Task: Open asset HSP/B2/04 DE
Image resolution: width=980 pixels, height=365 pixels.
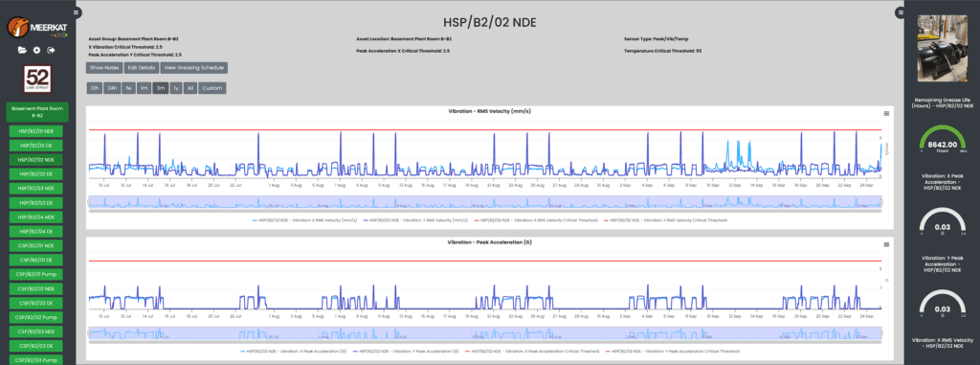Action: pos(36,232)
